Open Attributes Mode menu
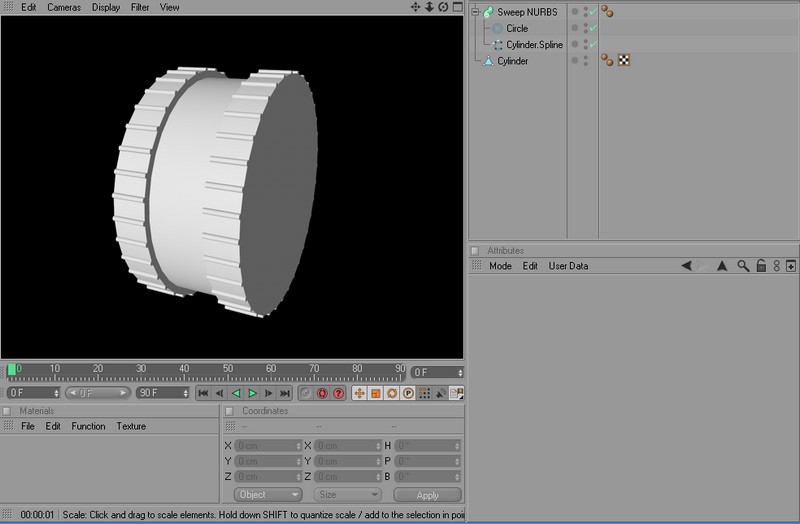Viewport: 800px width, 524px height. pos(501,266)
